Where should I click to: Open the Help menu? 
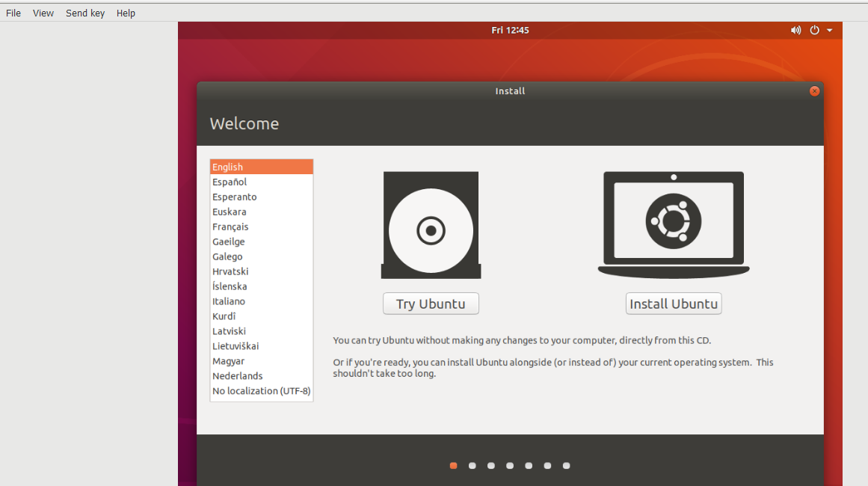pos(126,13)
